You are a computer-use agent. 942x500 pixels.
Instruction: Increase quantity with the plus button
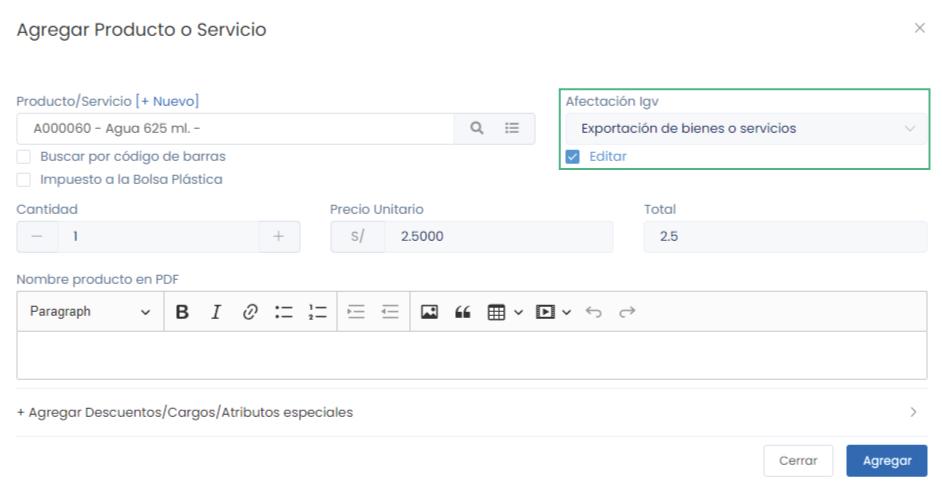click(x=279, y=237)
